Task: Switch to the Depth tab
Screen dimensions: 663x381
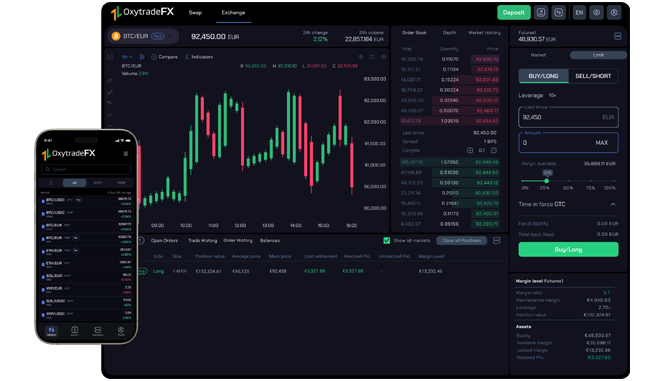Action: 449,33
